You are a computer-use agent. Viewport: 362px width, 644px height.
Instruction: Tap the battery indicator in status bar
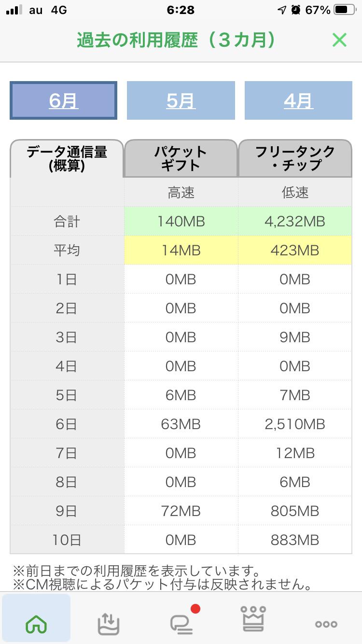(344, 10)
